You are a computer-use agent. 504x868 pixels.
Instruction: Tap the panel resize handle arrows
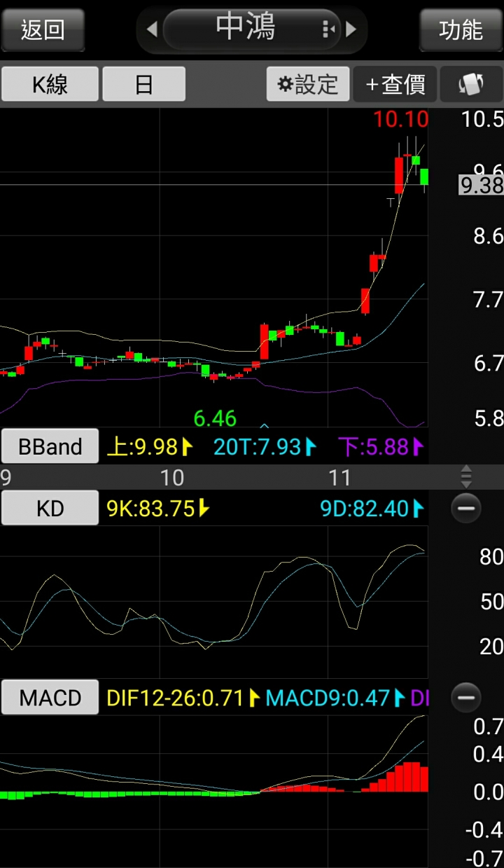(466, 476)
